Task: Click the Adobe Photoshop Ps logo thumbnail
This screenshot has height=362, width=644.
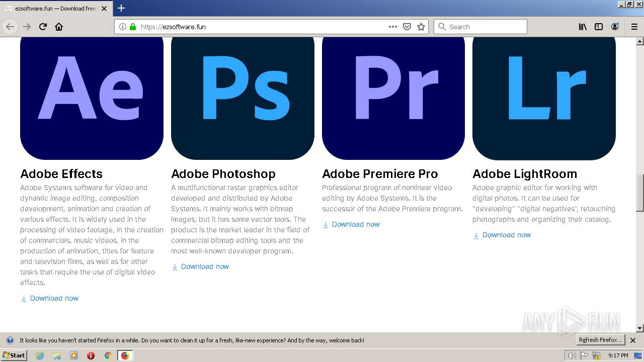Action: [x=243, y=98]
